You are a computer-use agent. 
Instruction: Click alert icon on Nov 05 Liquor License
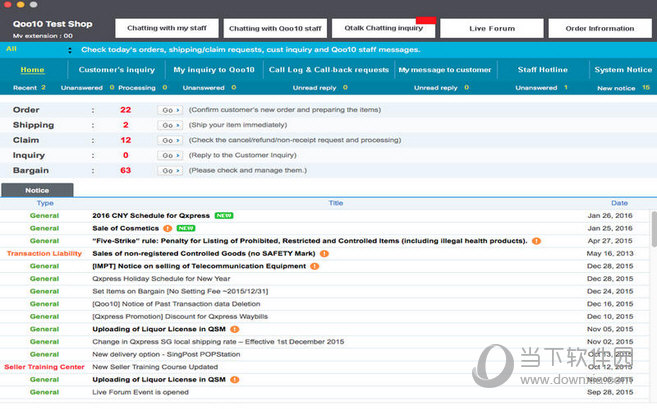pos(235,329)
